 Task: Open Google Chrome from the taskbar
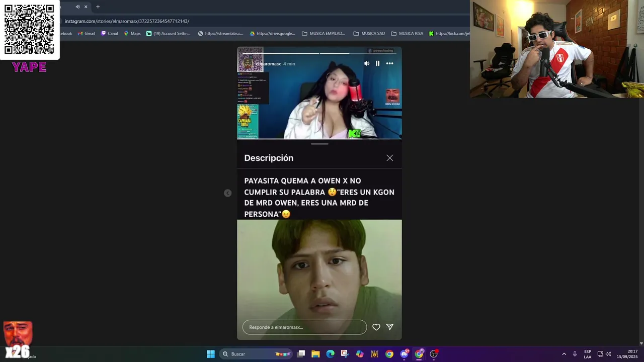coord(389,354)
